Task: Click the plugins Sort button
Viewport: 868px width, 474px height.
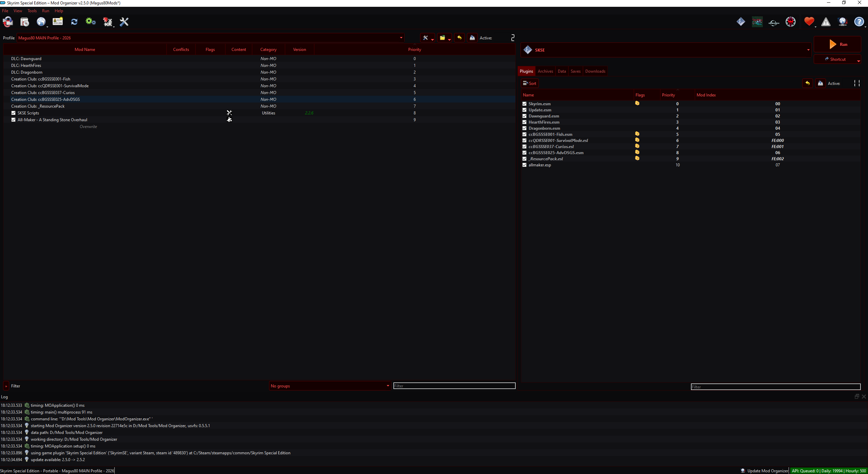Action: 529,84
